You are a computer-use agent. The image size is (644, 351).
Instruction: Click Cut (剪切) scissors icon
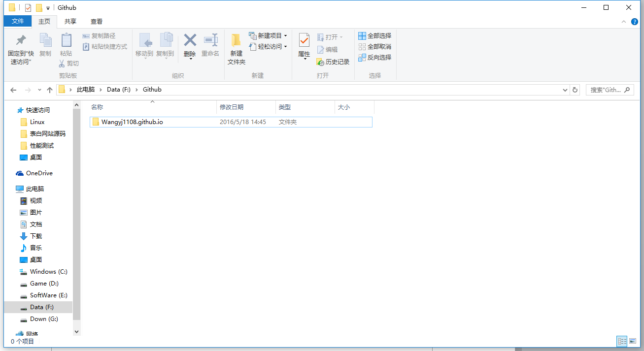point(62,64)
